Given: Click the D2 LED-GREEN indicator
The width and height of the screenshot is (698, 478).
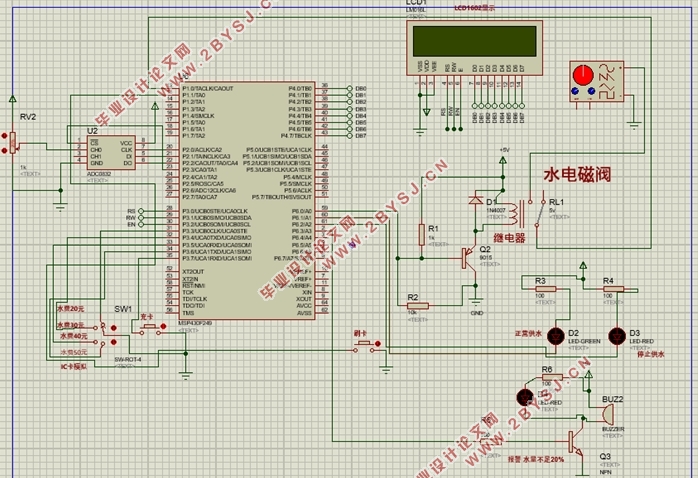Looking at the screenshot, I should 556,336.
